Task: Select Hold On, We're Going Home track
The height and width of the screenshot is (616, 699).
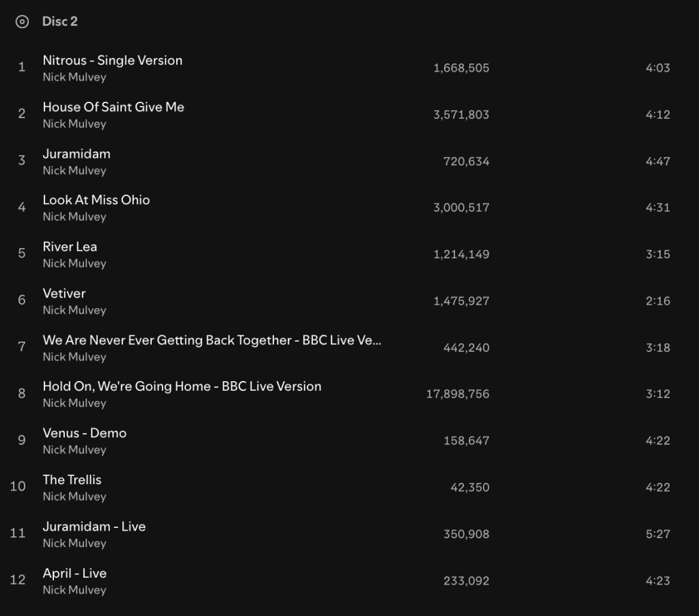Action: (x=182, y=387)
